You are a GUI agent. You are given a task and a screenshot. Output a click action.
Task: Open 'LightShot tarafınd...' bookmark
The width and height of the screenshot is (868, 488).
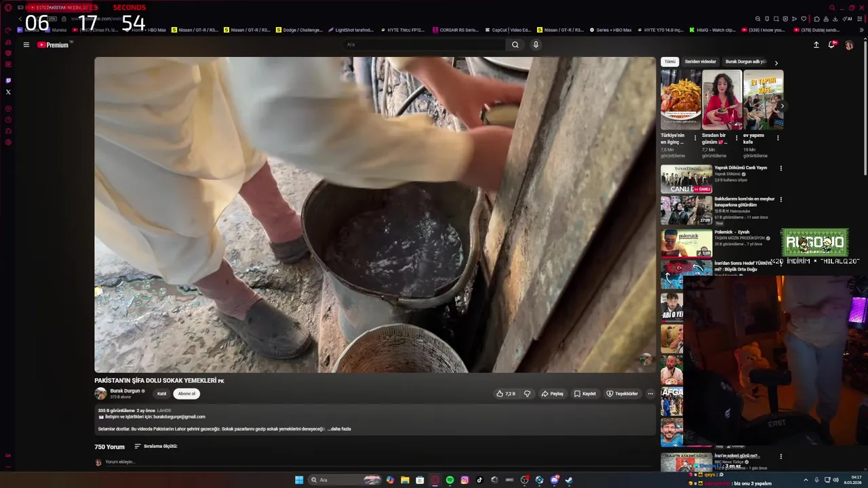click(x=351, y=30)
